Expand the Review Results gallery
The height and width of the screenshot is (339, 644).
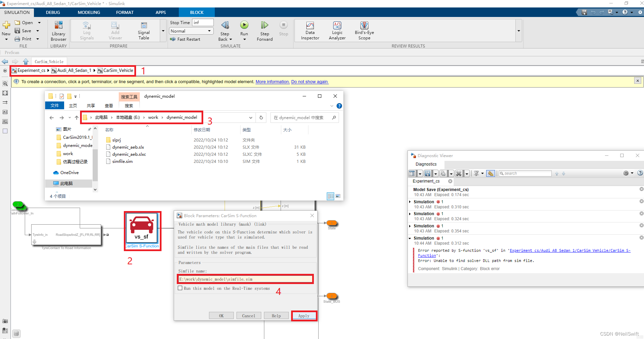click(x=519, y=31)
